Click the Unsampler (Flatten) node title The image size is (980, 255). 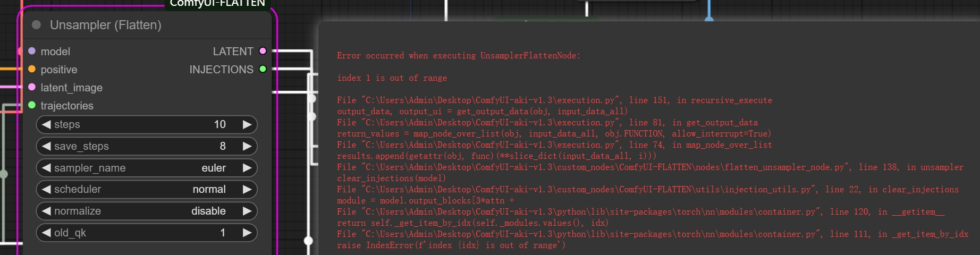105,25
